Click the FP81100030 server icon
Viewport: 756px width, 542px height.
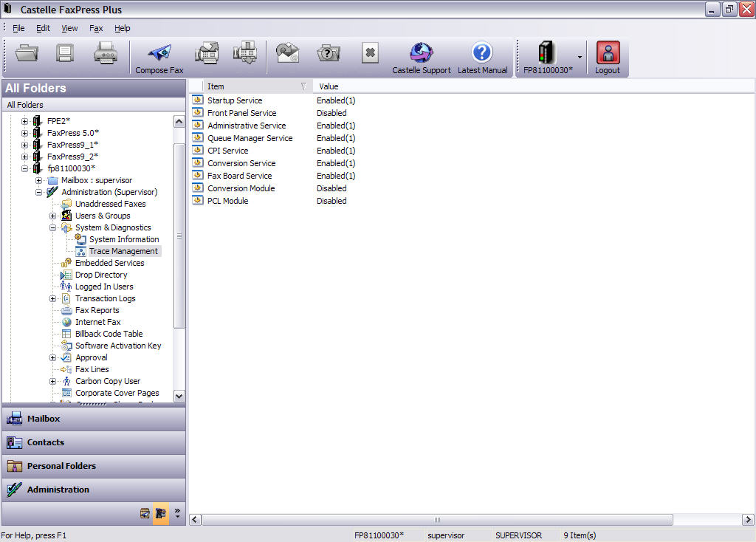(547, 52)
